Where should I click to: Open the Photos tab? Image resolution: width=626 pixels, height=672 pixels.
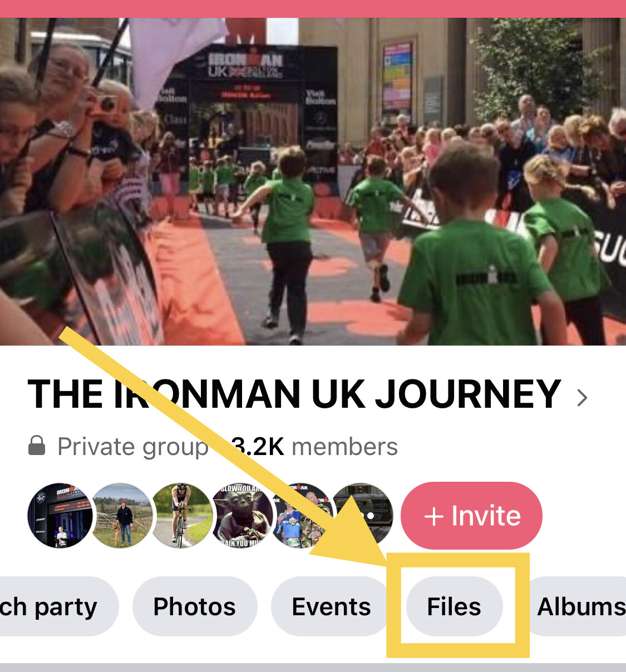195,606
